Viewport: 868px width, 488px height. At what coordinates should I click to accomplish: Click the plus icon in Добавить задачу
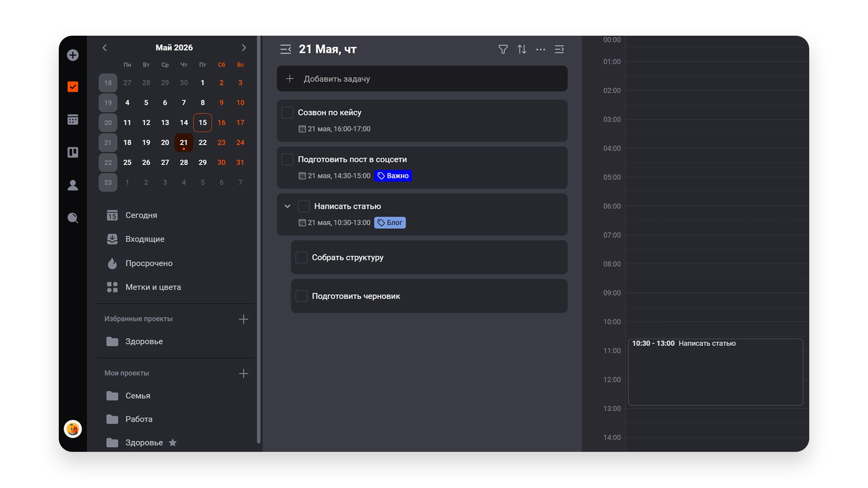point(290,79)
